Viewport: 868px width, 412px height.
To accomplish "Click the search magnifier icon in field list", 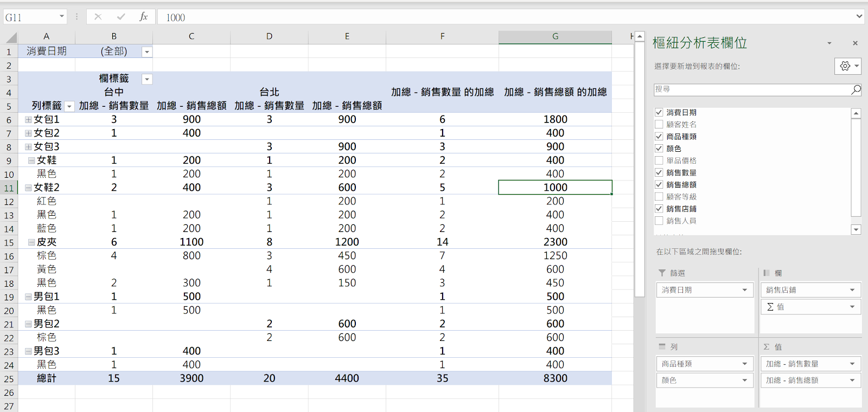I will (856, 89).
